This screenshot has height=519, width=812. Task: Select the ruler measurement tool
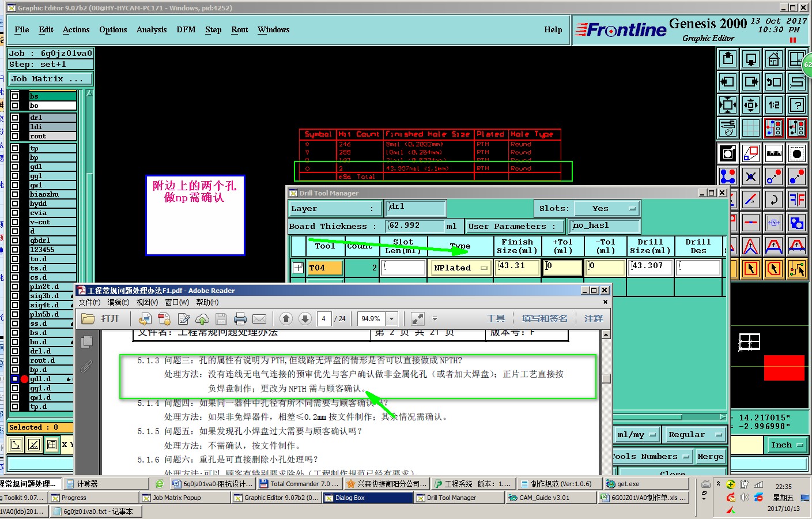pos(774,153)
